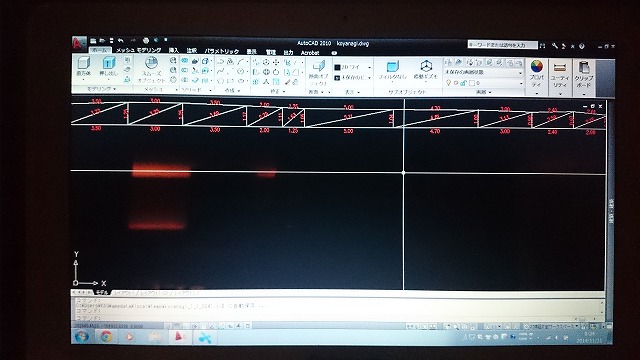Open the Section Plane tool
Viewport: 640px width, 360px height.
(318, 72)
